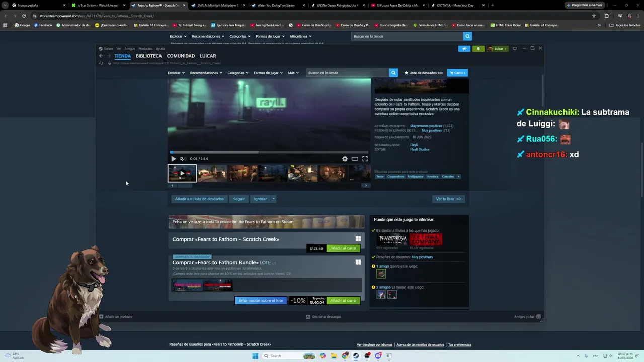This screenshot has width=644, height=362.
Task: Open the Phasmophobia similar game thumbnail
Action: tap(392, 239)
